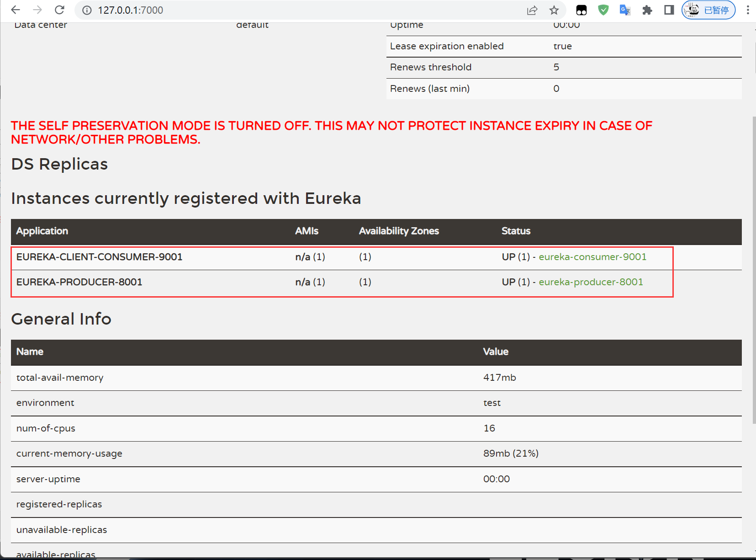Viewport: 756px width, 560px height.
Task: Open the black two-dot extension icon
Action: coord(582,10)
